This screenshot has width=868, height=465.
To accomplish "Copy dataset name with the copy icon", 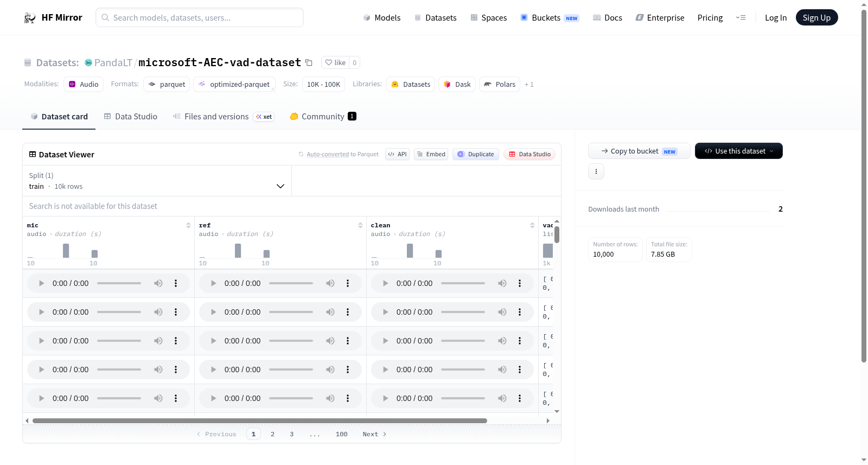I will click(309, 62).
